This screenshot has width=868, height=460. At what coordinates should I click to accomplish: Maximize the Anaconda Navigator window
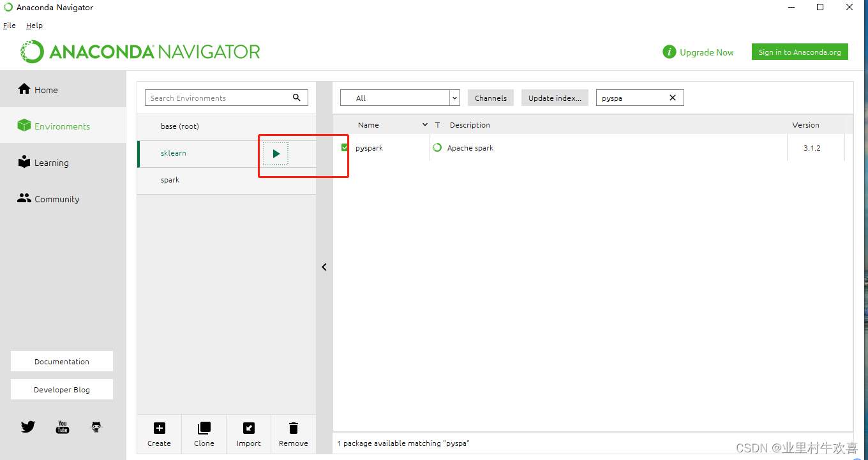(x=820, y=7)
